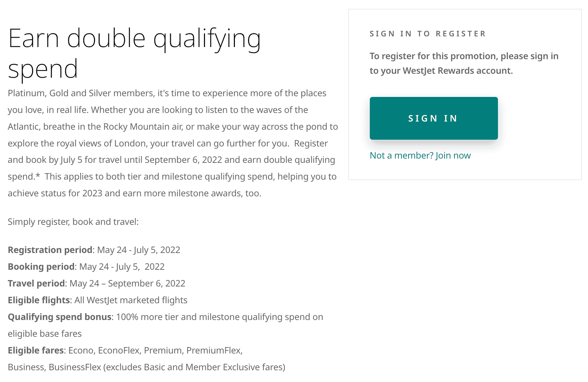
Task: Click the 'achieve status for 2023' line
Action: coord(134,193)
